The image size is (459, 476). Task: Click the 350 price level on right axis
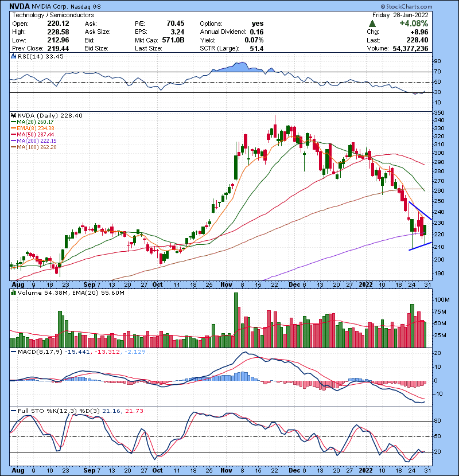[439, 112]
